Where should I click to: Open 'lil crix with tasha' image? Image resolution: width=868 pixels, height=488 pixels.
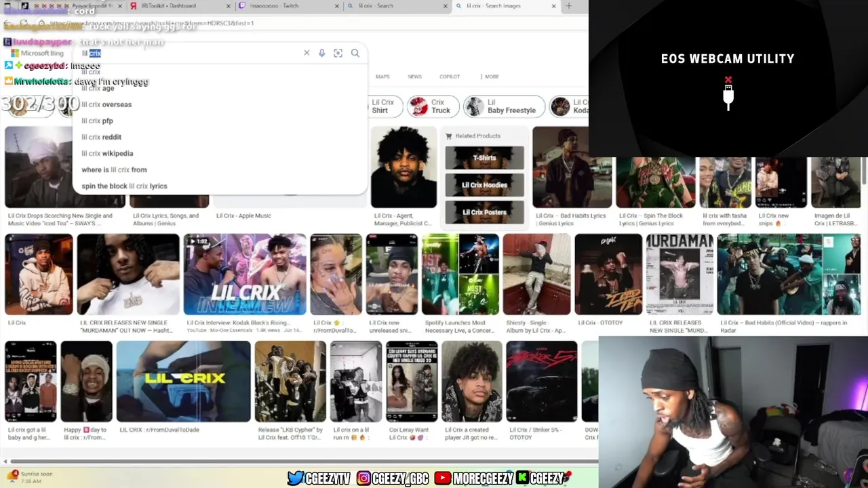[726, 182]
